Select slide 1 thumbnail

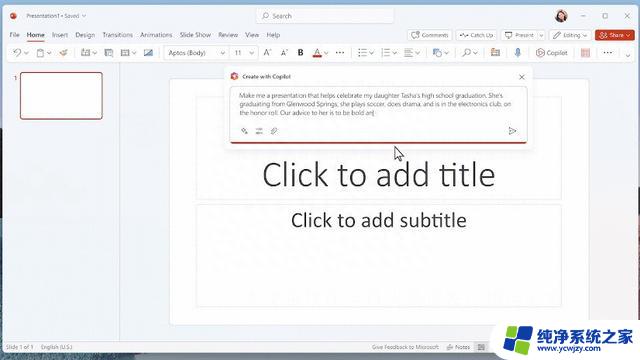(x=61, y=96)
